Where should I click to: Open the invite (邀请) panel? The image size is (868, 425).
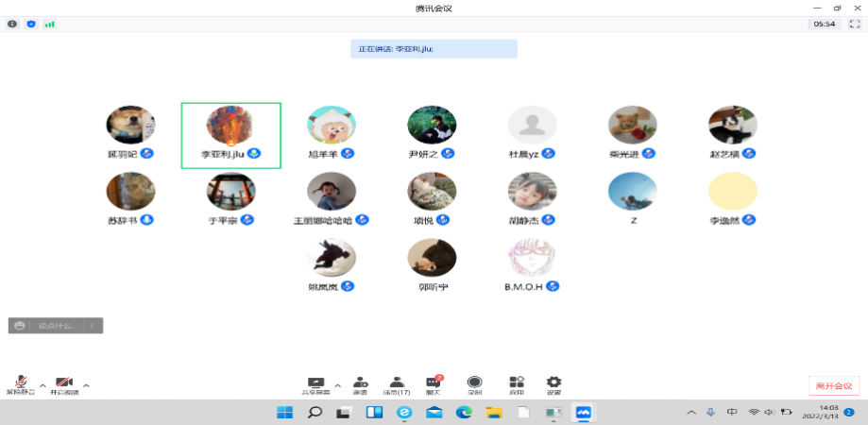(x=361, y=384)
